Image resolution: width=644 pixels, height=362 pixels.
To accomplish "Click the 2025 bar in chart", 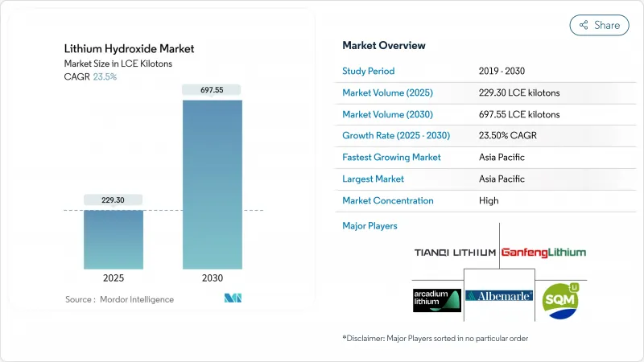I will (x=113, y=239).
